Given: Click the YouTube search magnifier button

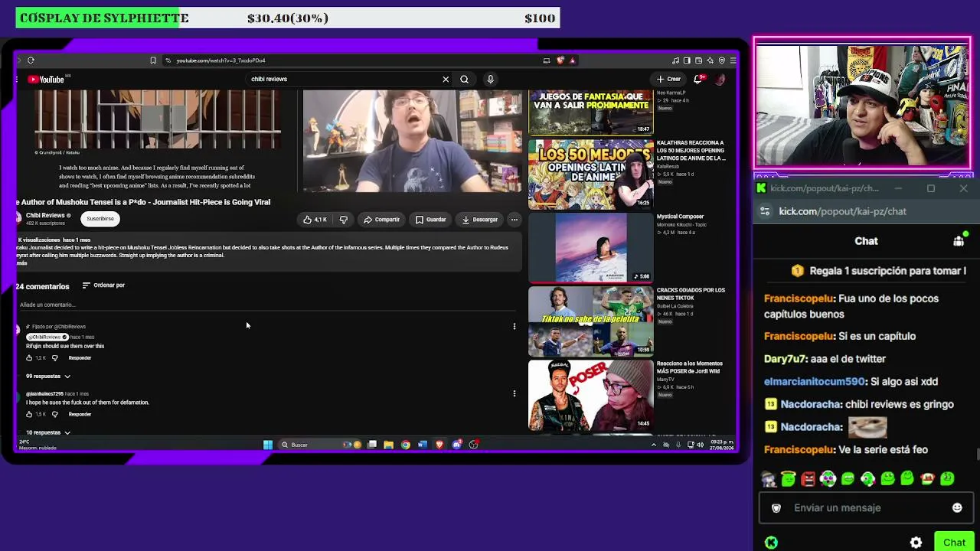Looking at the screenshot, I should 464,79.
